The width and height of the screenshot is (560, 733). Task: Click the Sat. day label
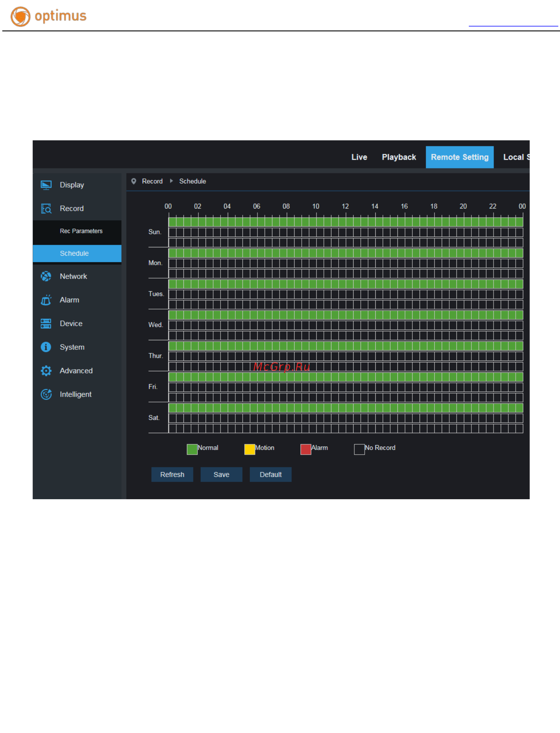click(154, 418)
